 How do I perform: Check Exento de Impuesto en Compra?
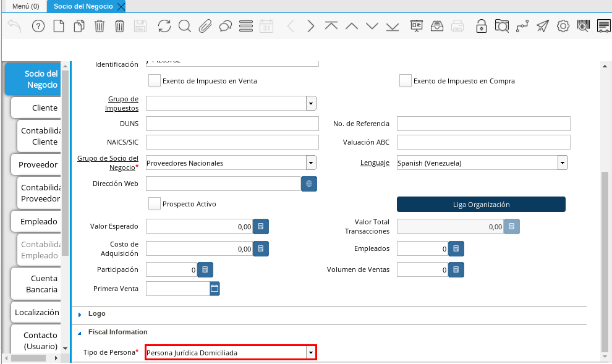pos(406,81)
